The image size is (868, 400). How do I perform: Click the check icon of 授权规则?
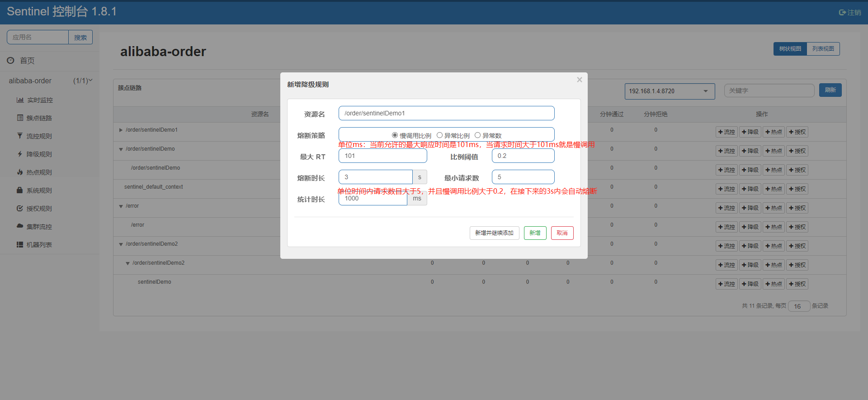coord(20,208)
